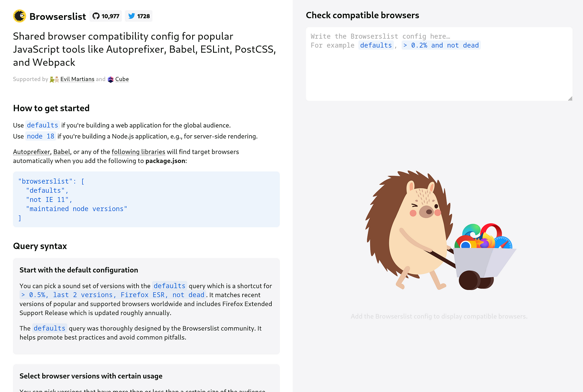Screen dimensions: 583x392
Task: Click the Cube logo icon
Action: [x=110, y=79]
